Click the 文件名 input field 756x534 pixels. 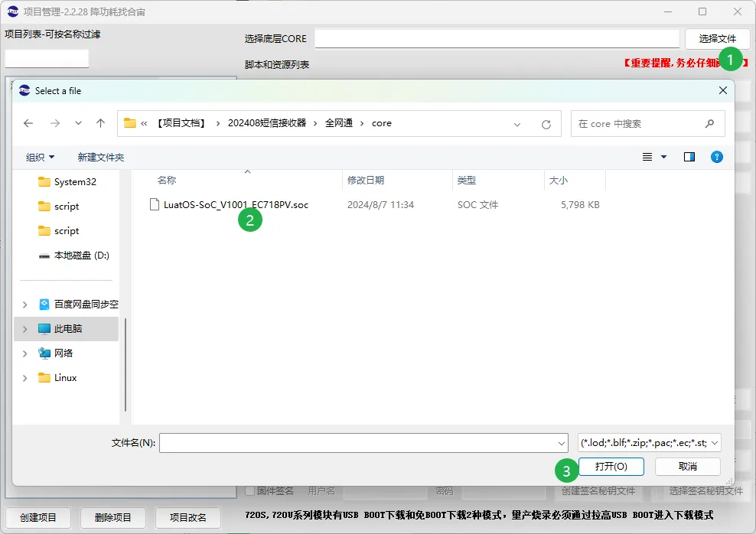pos(363,443)
